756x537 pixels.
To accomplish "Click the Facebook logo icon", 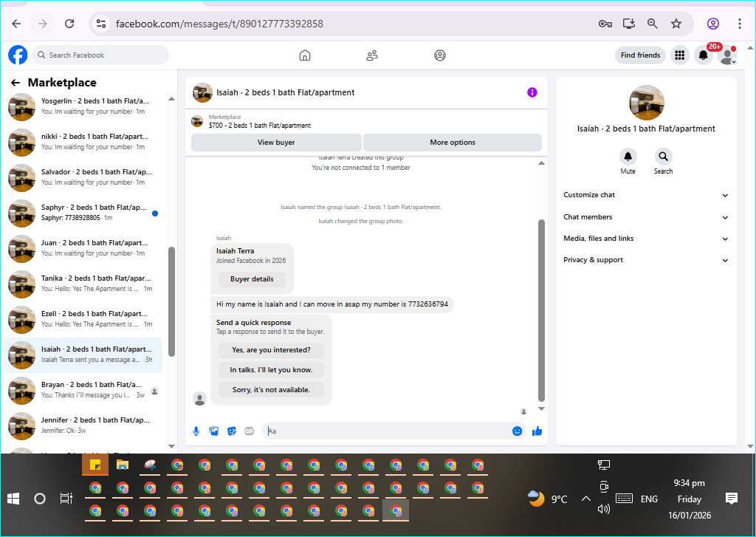I will (x=18, y=55).
